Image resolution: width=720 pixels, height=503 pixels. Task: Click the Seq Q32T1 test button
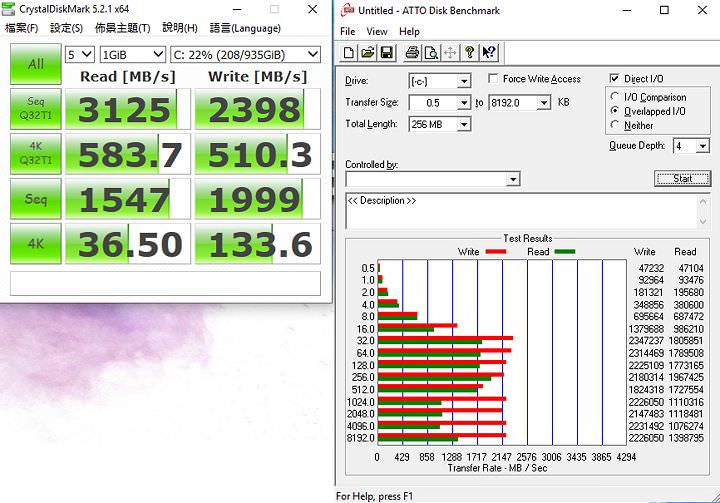click(36, 109)
